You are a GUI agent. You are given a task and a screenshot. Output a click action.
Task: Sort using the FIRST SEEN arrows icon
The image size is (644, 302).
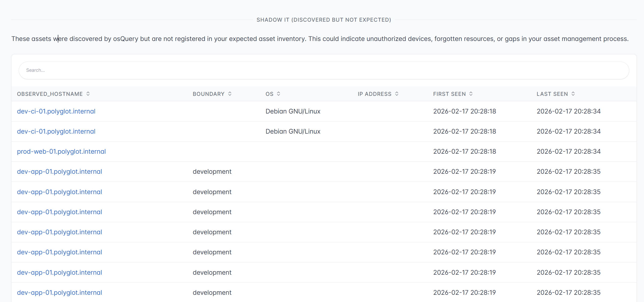[471, 94]
